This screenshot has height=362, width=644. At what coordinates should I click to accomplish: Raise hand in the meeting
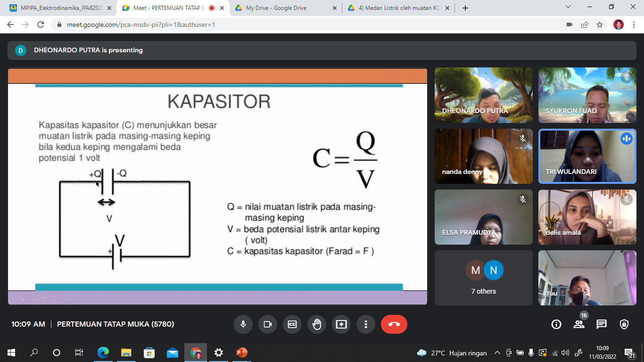tap(317, 324)
